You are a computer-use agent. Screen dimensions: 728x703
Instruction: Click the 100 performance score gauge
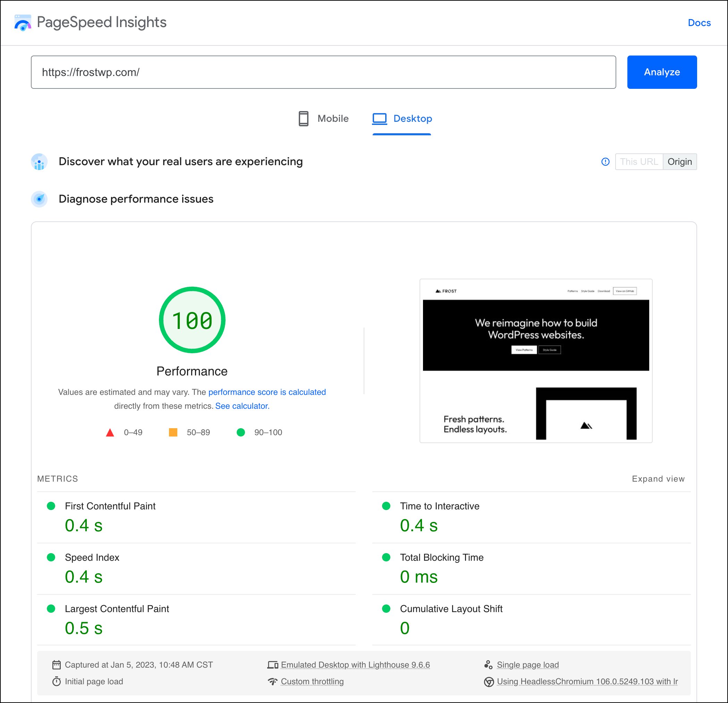[x=192, y=320]
